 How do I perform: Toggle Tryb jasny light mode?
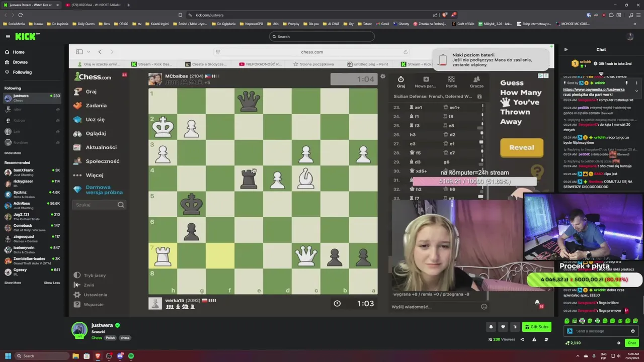[95, 276]
